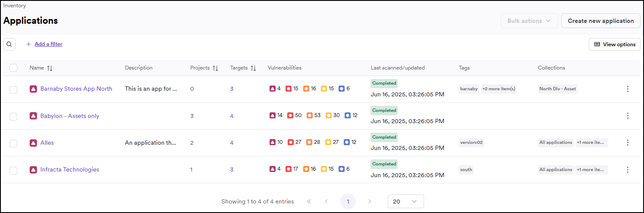Click the Vulnerabilities column header

pyautogui.click(x=285, y=68)
